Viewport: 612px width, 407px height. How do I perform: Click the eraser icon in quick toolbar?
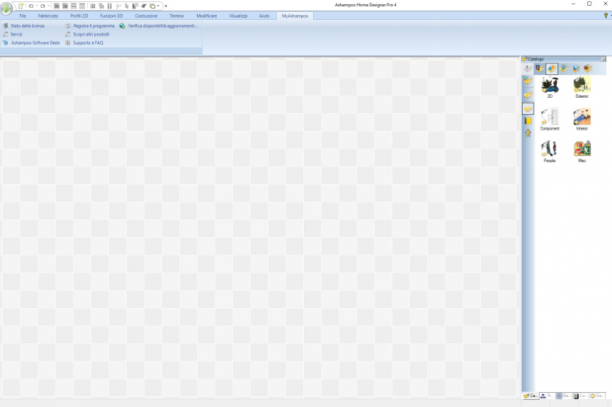point(144,6)
